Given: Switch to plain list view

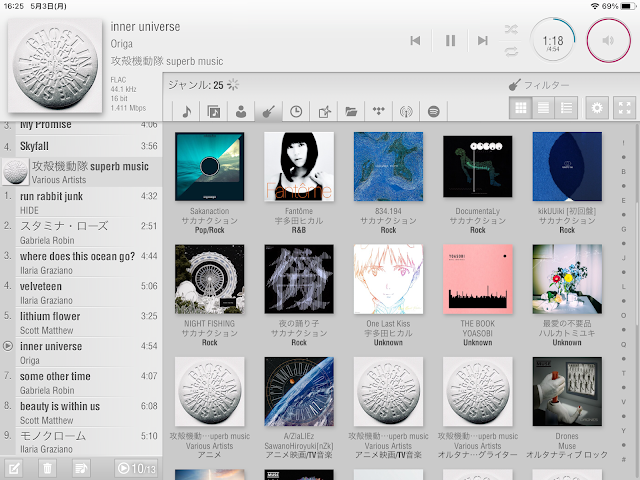Looking at the screenshot, I should [543, 108].
